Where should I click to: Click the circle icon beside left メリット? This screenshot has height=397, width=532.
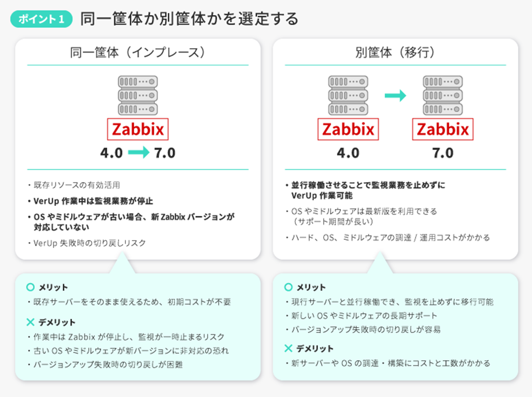[30, 287]
